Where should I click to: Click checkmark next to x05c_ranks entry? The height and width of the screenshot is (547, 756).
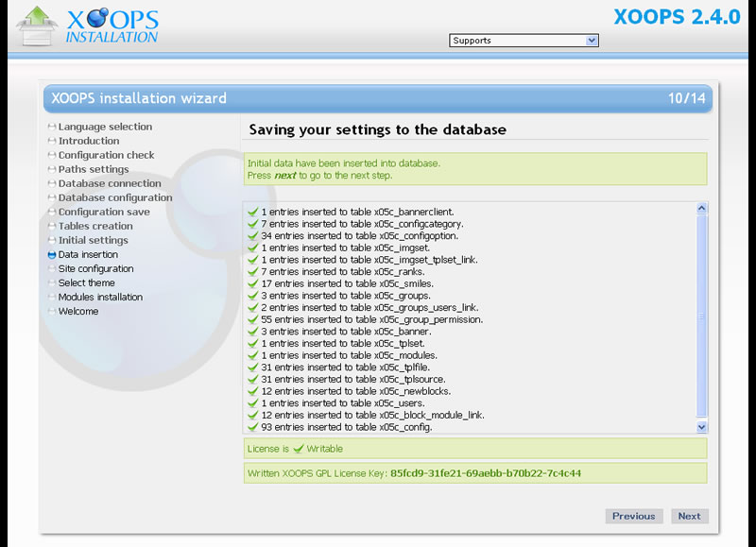coord(252,271)
